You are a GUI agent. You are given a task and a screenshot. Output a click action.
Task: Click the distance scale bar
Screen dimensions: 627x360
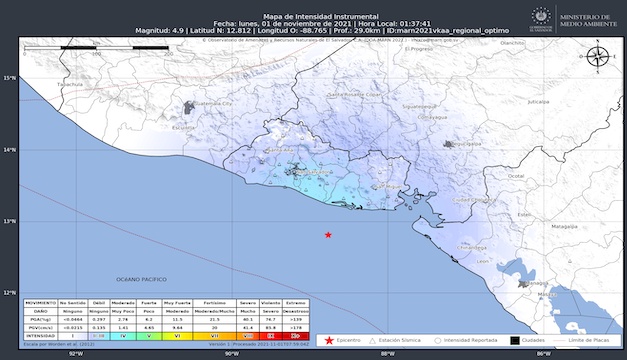96,48
